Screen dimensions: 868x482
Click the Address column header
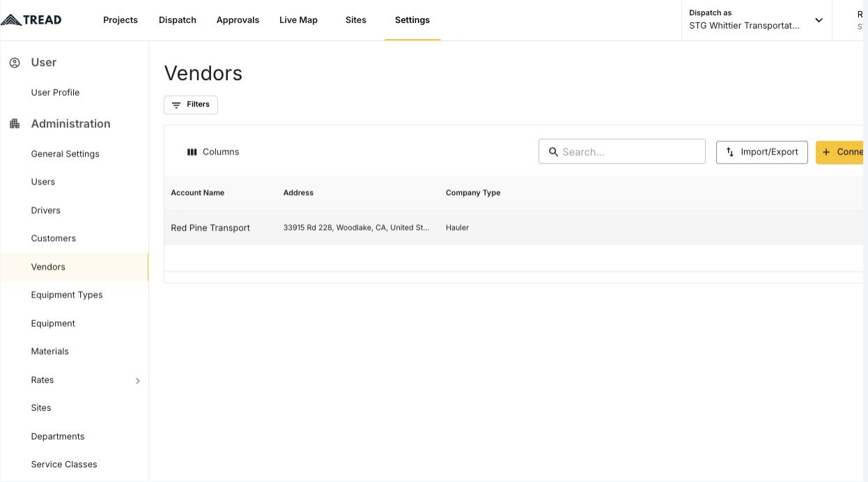tap(298, 193)
